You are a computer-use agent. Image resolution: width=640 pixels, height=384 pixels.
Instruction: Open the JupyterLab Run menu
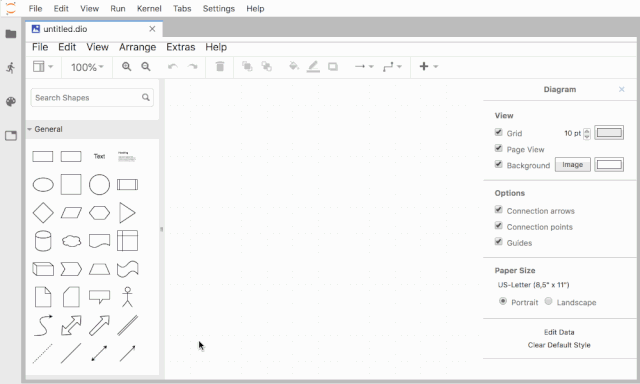coord(118,9)
